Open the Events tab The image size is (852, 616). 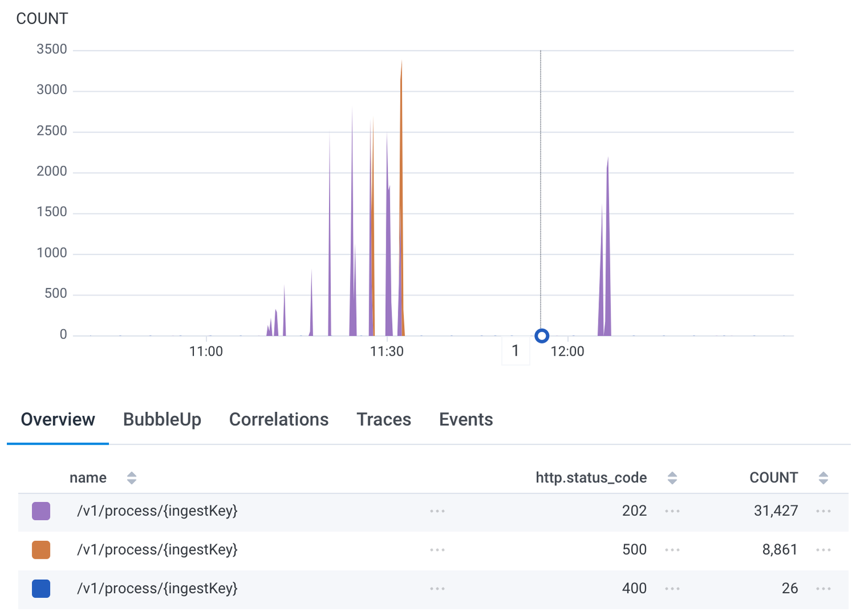point(466,419)
